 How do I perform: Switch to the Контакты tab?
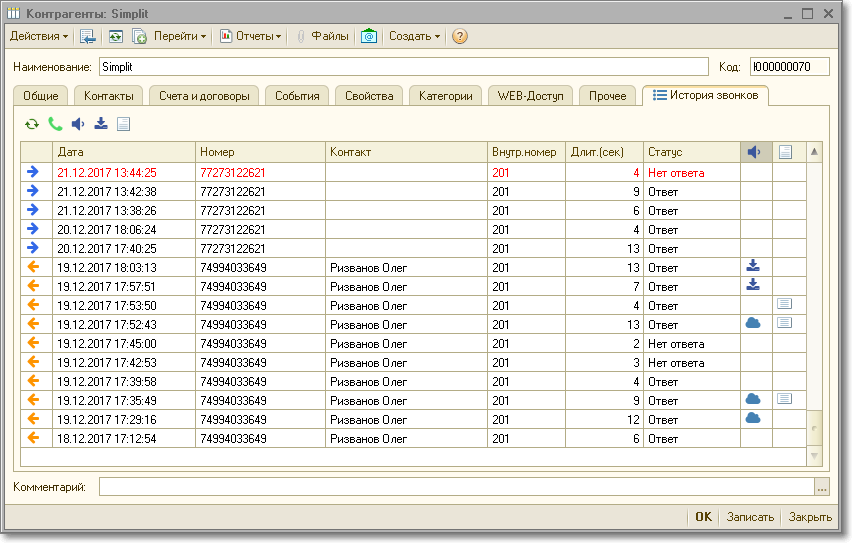pyautogui.click(x=108, y=96)
